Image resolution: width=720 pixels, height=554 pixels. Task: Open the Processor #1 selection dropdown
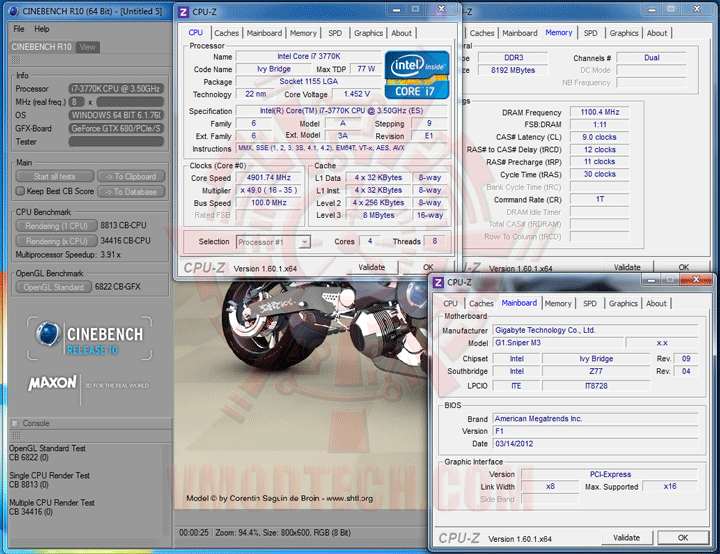(x=273, y=241)
